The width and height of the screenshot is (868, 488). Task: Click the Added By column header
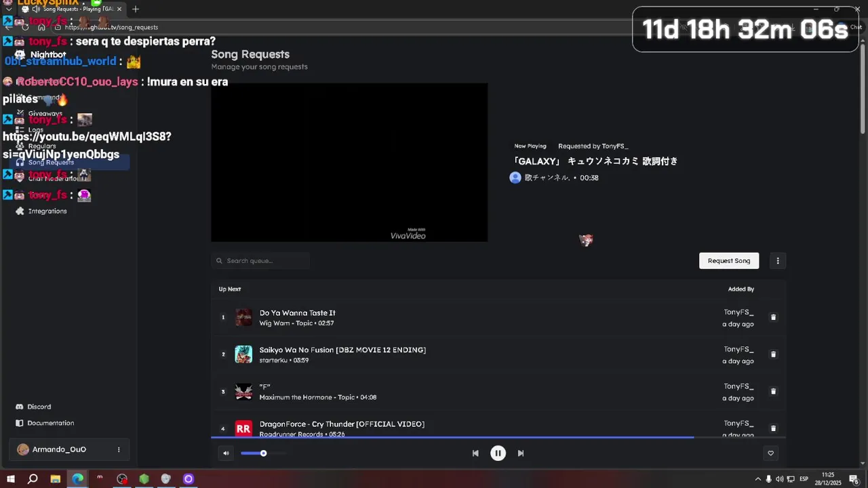point(741,289)
